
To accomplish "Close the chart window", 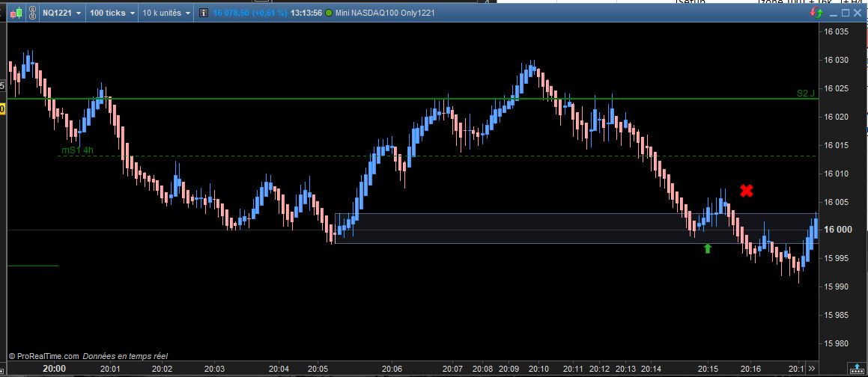I will (858, 12).
